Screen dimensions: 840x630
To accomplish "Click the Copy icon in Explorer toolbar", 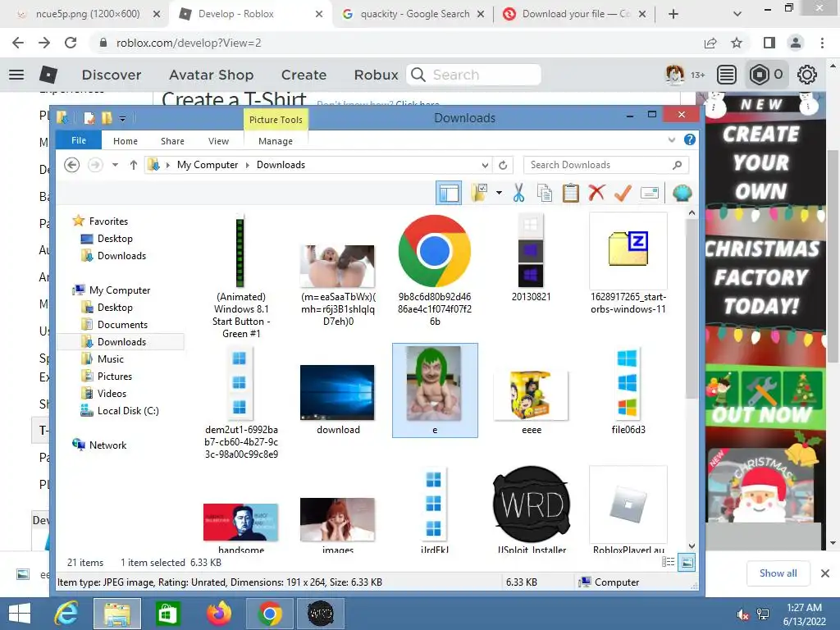I will pyautogui.click(x=545, y=193).
